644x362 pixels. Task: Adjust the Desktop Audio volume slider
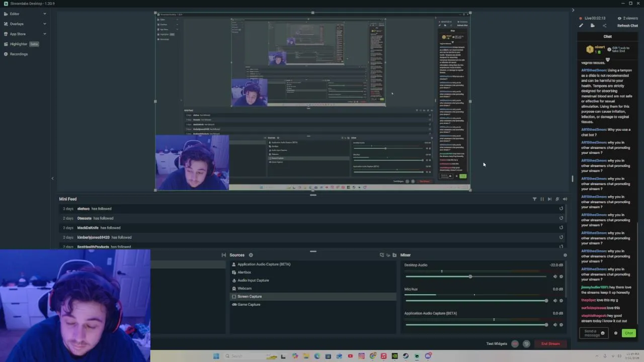click(475, 277)
